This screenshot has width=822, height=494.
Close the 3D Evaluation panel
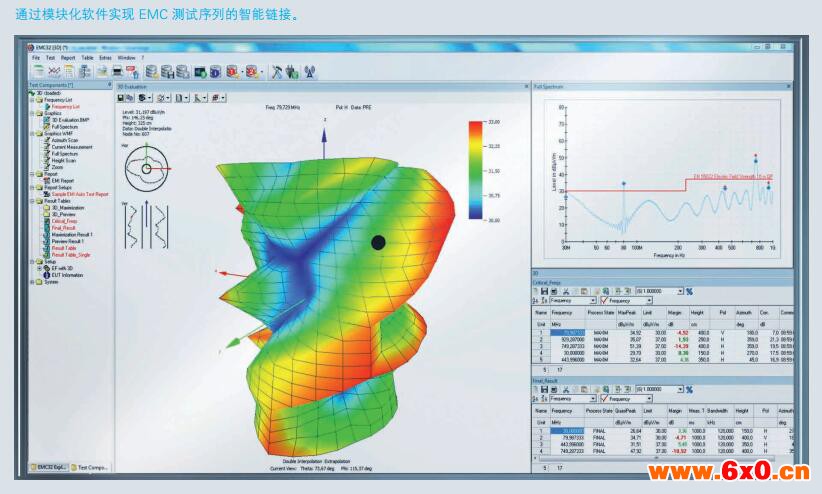[526, 87]
